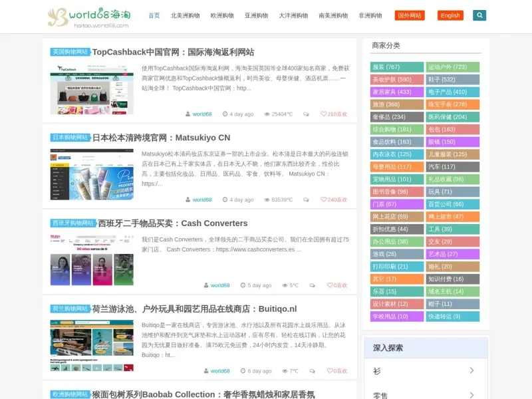Select 包包 (163) category tag
The height and width of the screenshot is (399, 532).
tap(453, 130)
